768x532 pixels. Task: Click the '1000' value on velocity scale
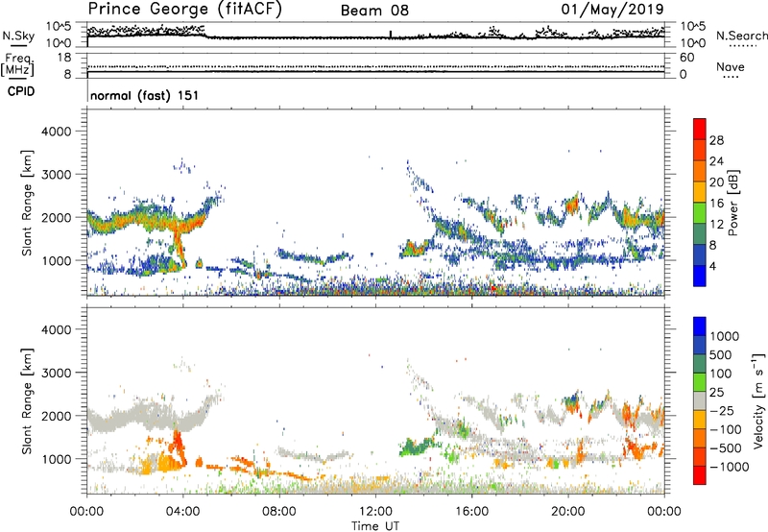(724, 336)
